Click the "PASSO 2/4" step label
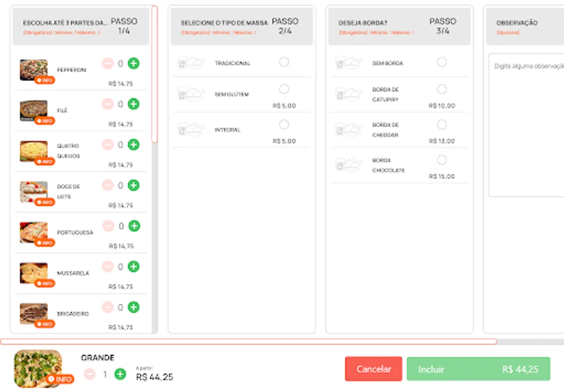Screen dimensions: 564x392 pos(285,26)
